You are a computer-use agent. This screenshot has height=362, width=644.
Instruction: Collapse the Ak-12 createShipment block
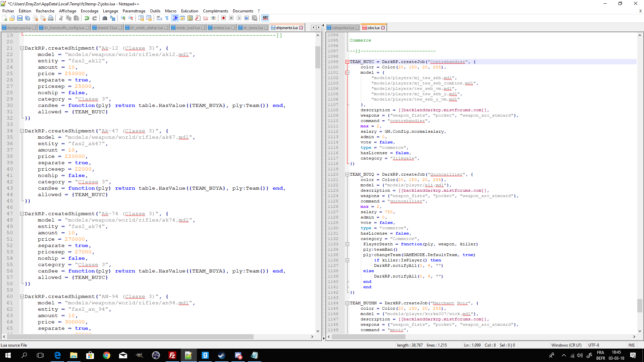(x=22, y=48)
